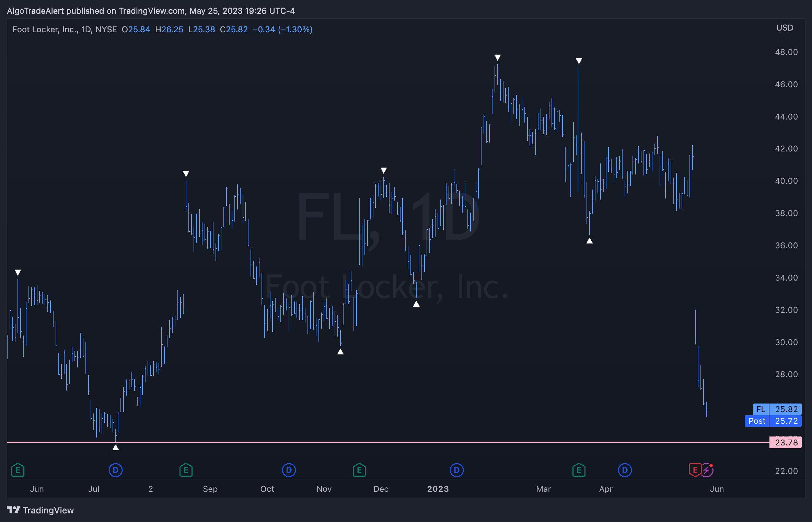
Task: Click the close value C25.82
Action: [234, 30]
